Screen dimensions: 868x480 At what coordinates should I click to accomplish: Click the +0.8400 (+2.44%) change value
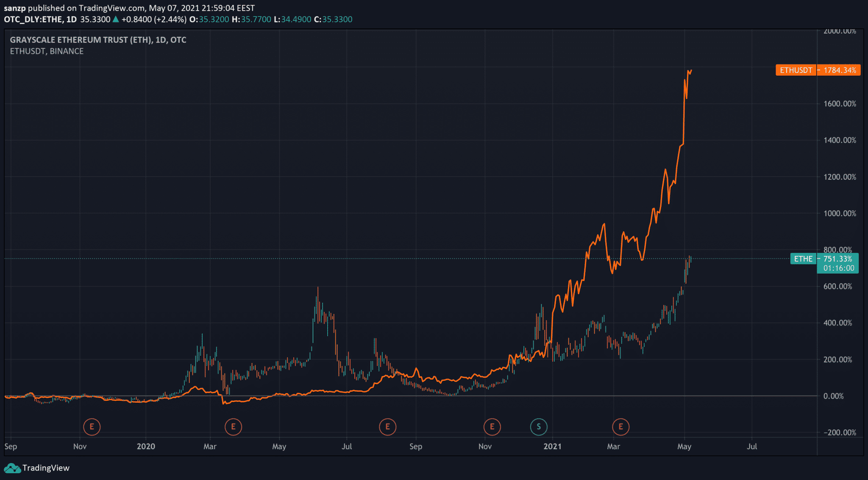click(x=154, y=19)
